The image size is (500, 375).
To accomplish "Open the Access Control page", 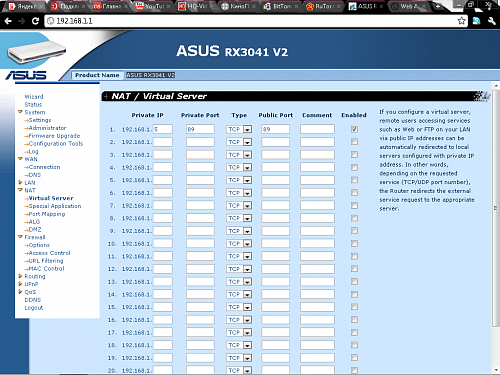I will coord(49,253).
